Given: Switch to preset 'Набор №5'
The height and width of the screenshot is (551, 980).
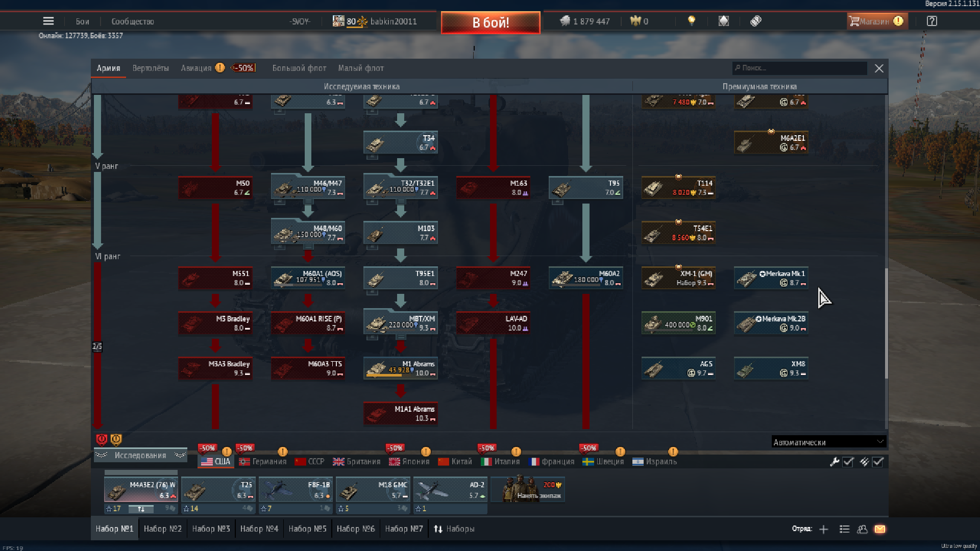Looking at the screenshot, I should click(307, 529).
